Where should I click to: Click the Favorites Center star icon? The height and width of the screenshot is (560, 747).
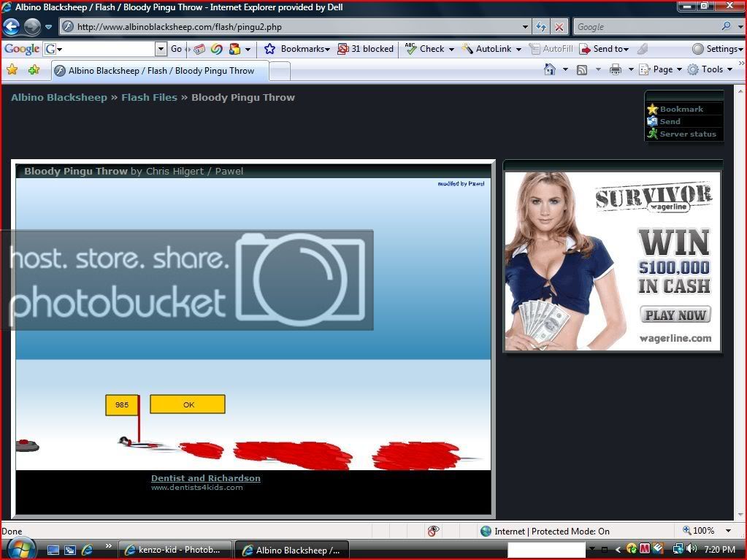(x=12, y=70)
